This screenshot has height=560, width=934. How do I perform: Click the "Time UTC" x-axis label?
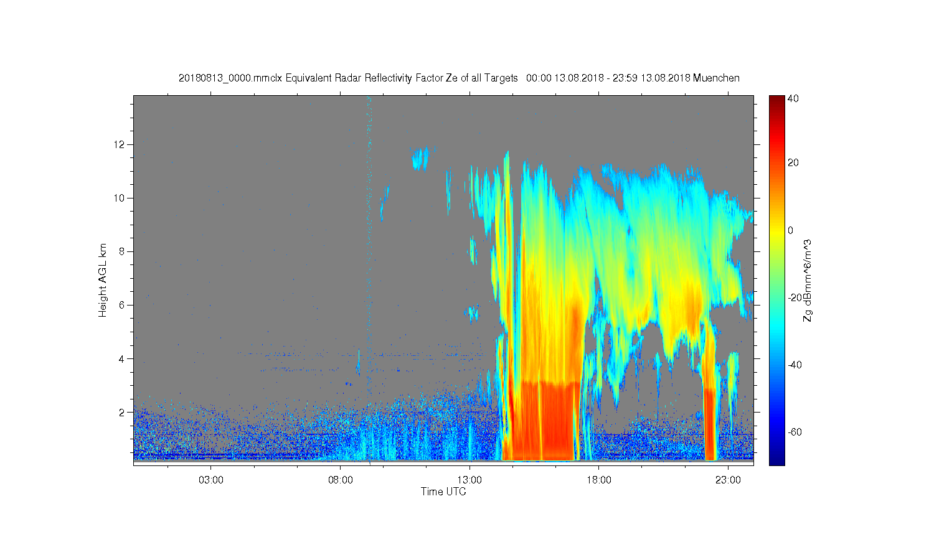pos(443,492)
